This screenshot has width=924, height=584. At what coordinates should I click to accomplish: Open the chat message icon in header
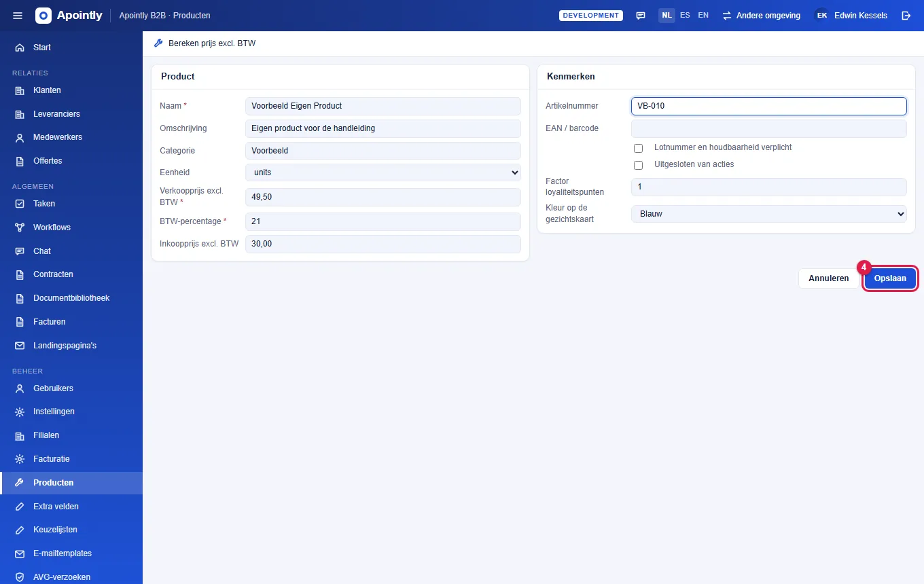641,16
